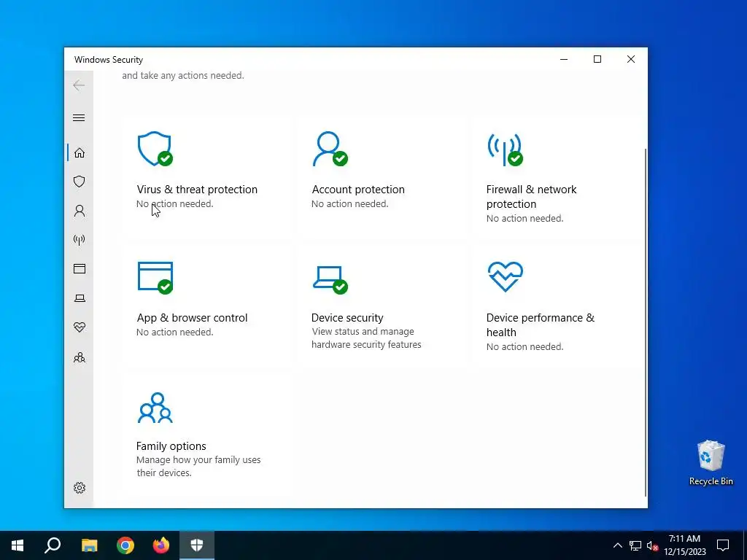Viewport: 747px width, 560px height.
Task: Click the large Account protection person icon
Action: pos(330,149)
